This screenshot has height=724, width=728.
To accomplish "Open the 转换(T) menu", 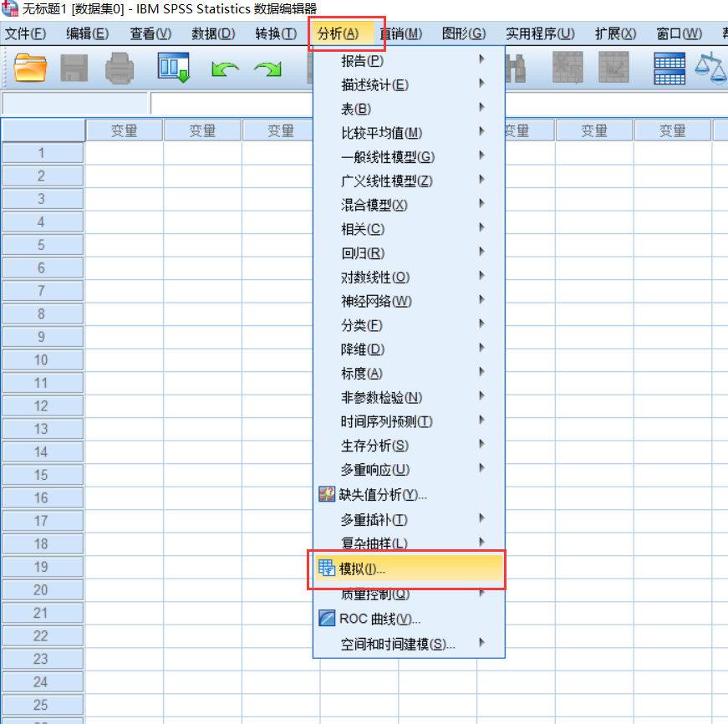I will (276, 34).
